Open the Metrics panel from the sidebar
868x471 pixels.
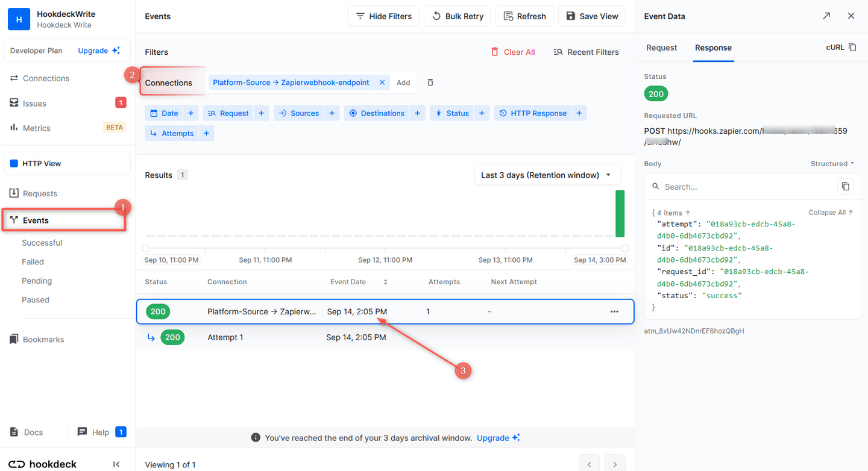(x=36, y=128)
